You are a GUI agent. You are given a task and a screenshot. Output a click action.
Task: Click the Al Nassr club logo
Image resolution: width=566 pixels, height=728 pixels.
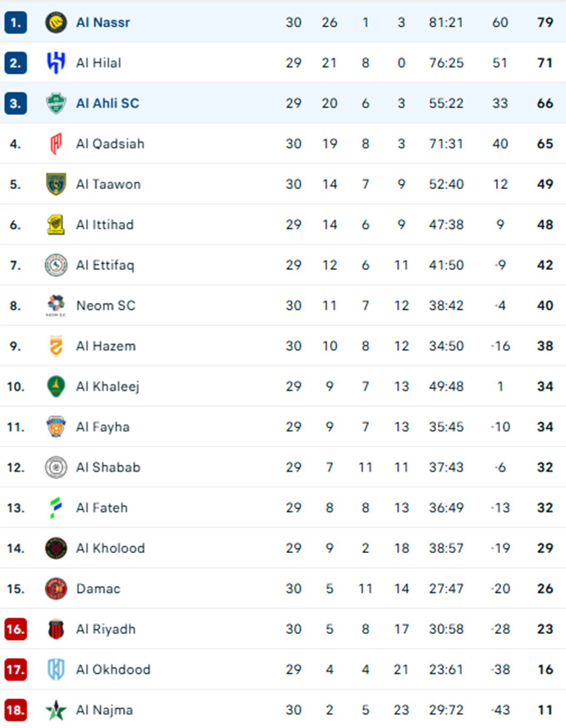coord(56,22)
